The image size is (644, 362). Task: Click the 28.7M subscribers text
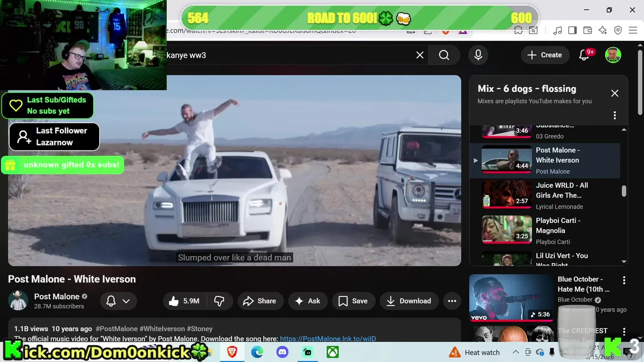pos(59,306)
